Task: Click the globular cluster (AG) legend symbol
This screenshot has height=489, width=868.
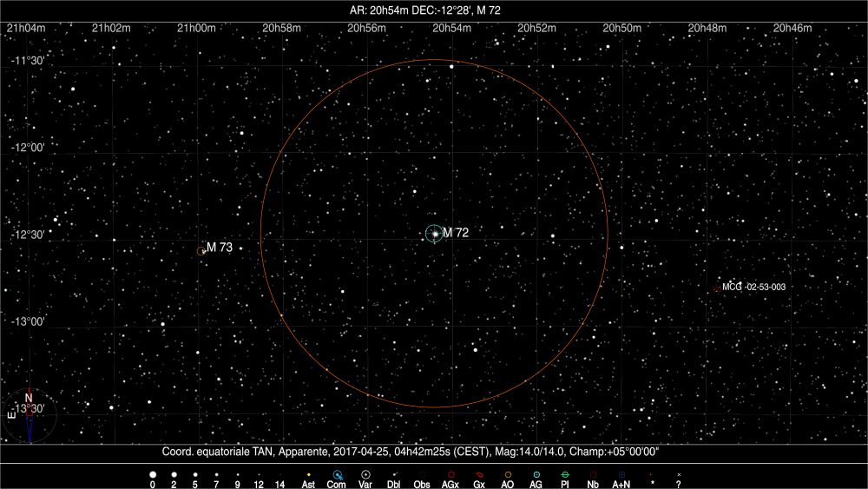Action: [536, 475]
